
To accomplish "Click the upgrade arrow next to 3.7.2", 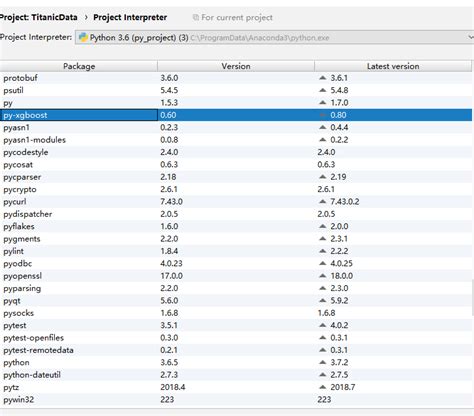I will (322, 362).
